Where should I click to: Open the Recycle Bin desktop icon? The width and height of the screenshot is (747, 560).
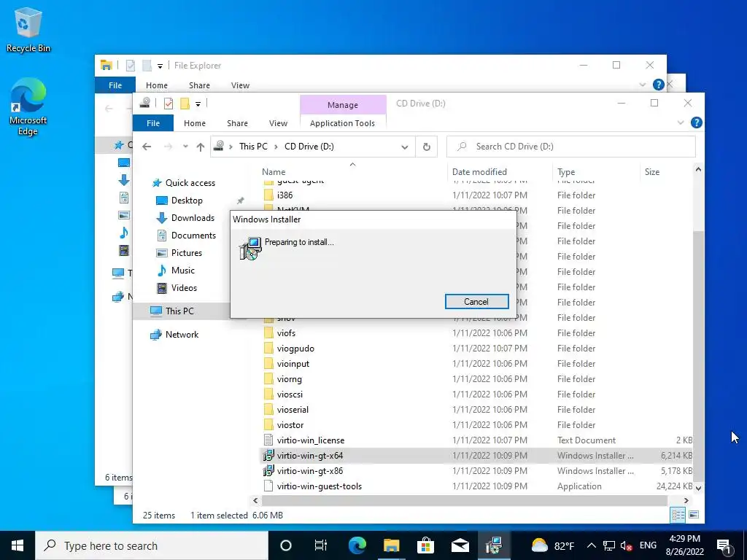pyautogui.click(x=28, y=29)
